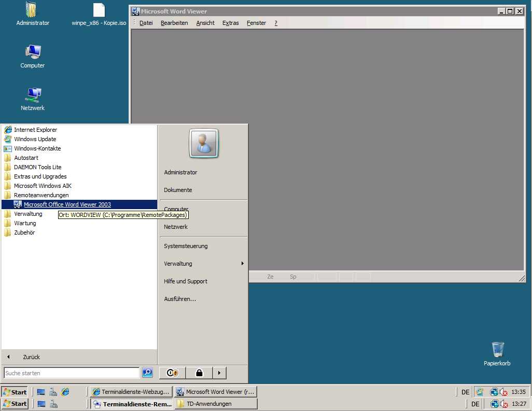Click the muted volume icon beside 13:27
Viewport: 532px width, 411px height.
coord(503,404)
